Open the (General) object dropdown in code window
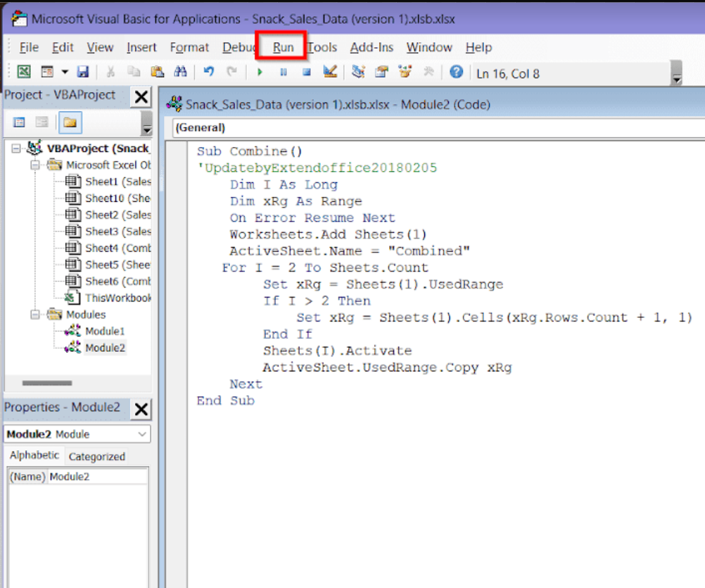 pos(438,128)
